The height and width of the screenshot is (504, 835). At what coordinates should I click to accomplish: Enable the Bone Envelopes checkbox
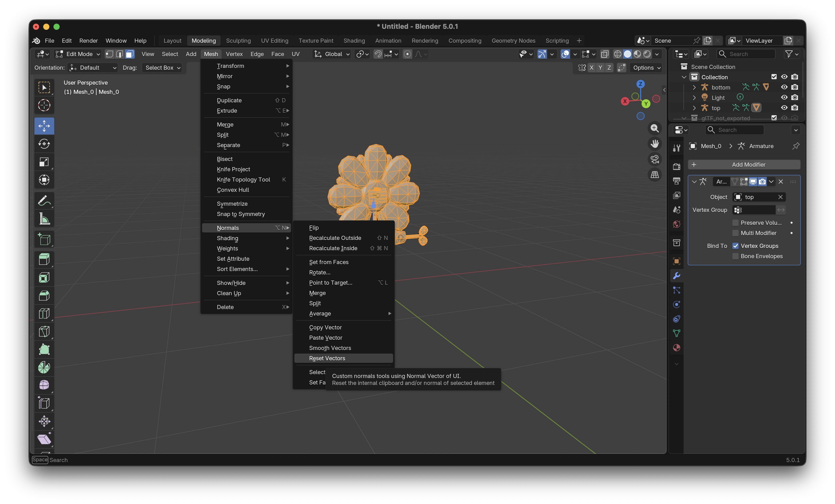[735, 256]
